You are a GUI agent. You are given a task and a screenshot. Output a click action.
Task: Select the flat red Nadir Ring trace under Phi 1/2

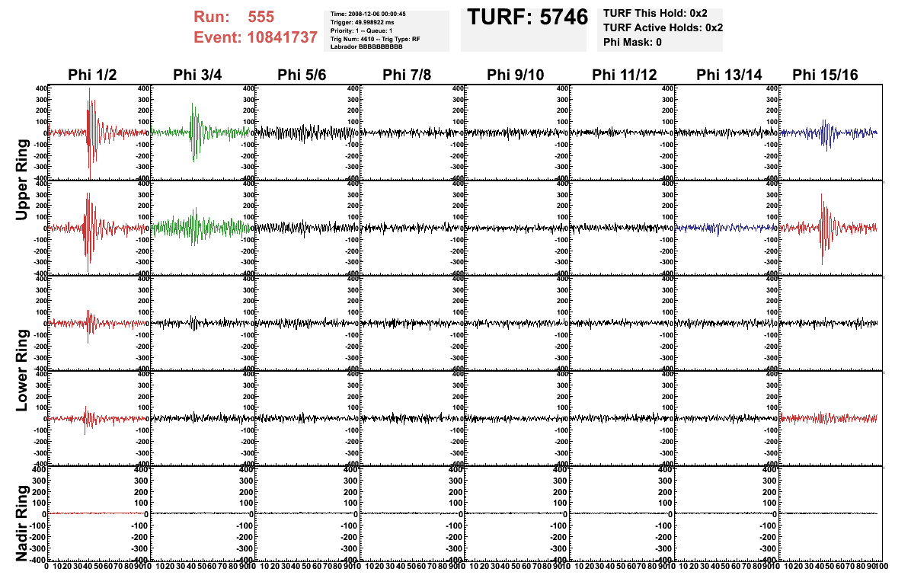pos(97,513)
